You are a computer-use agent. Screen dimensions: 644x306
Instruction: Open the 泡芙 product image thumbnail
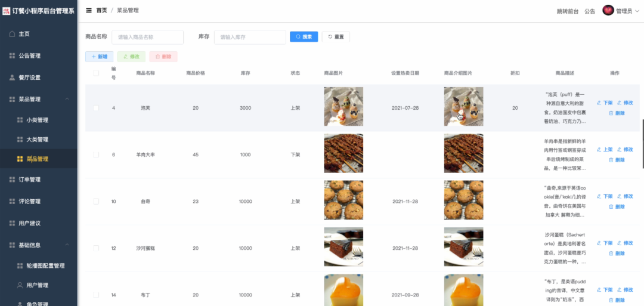[x=343, y=106]
